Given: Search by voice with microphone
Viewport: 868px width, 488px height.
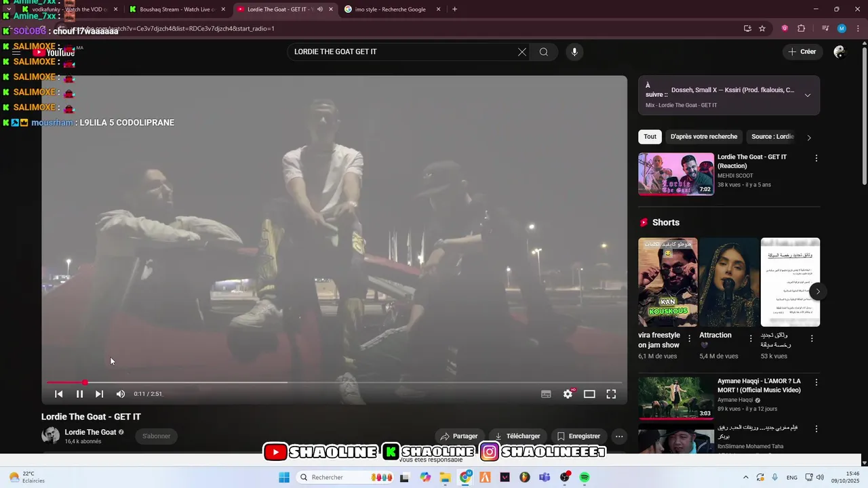Looking at the screenshot, I should click(x=574, y=52).
